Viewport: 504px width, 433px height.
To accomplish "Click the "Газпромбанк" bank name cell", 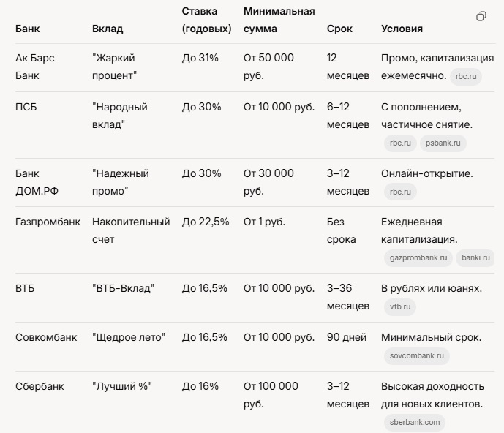I will pyautogui.click(x=48, y=222).
